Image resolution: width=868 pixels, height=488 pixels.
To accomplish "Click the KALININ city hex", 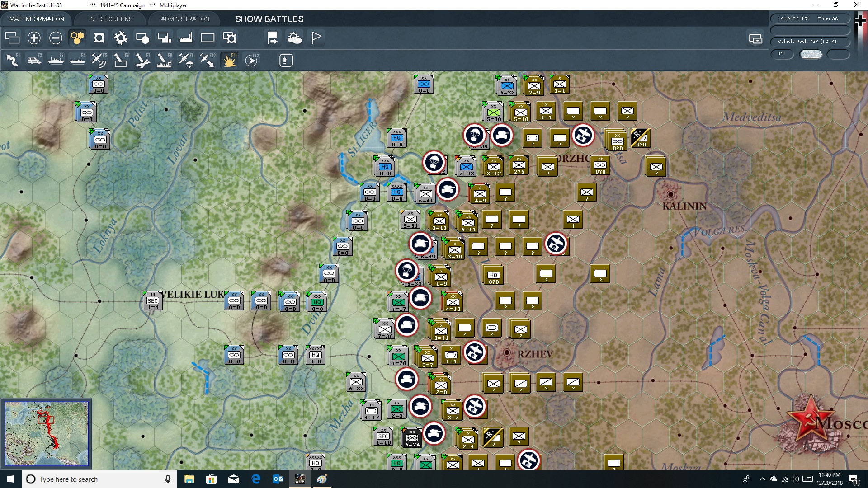I will click(670, 194).
